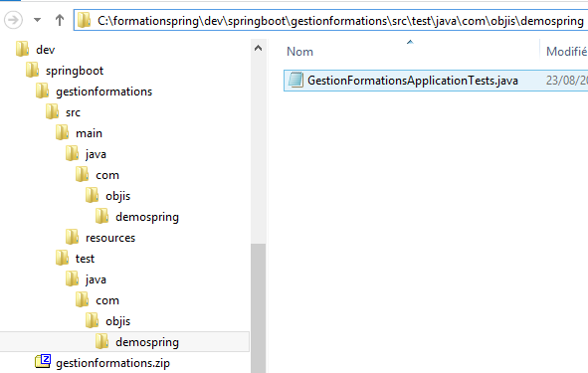
Task: Click the test folder icon
Action: click(x=63, y=258)
